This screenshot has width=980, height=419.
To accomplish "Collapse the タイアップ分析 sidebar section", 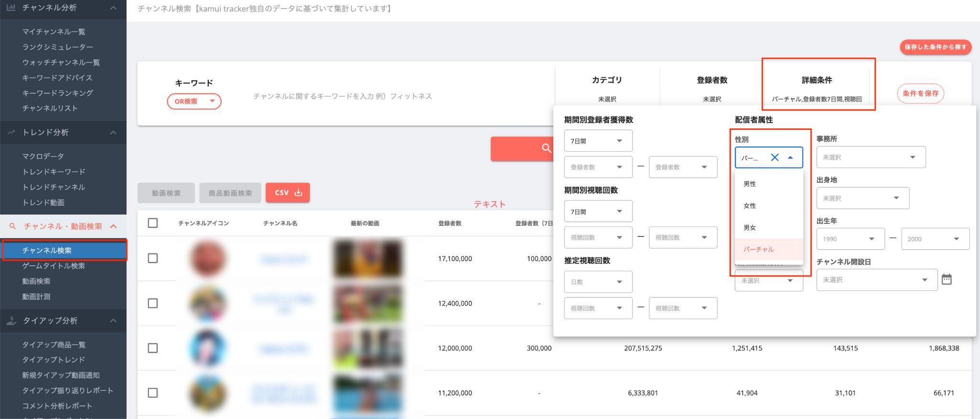I will tap(113, 320).
